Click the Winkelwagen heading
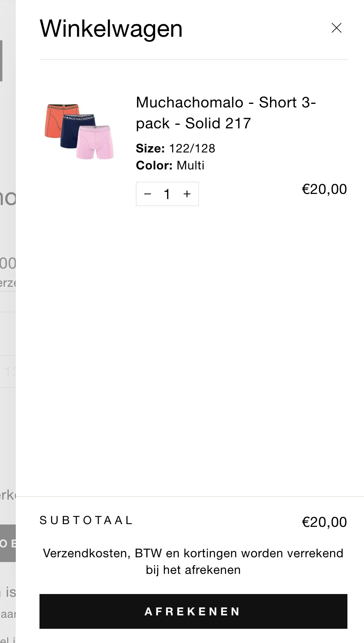 click(x=111, y=29)
